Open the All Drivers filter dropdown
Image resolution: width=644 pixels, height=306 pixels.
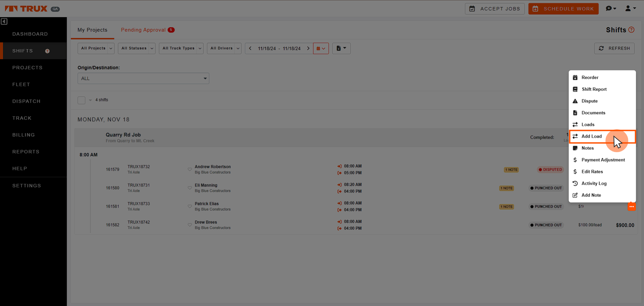[x=224, y=48]
